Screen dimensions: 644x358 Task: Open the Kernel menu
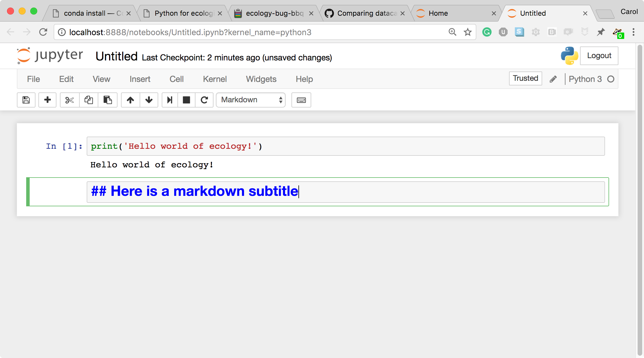click(x=215, y=79)
